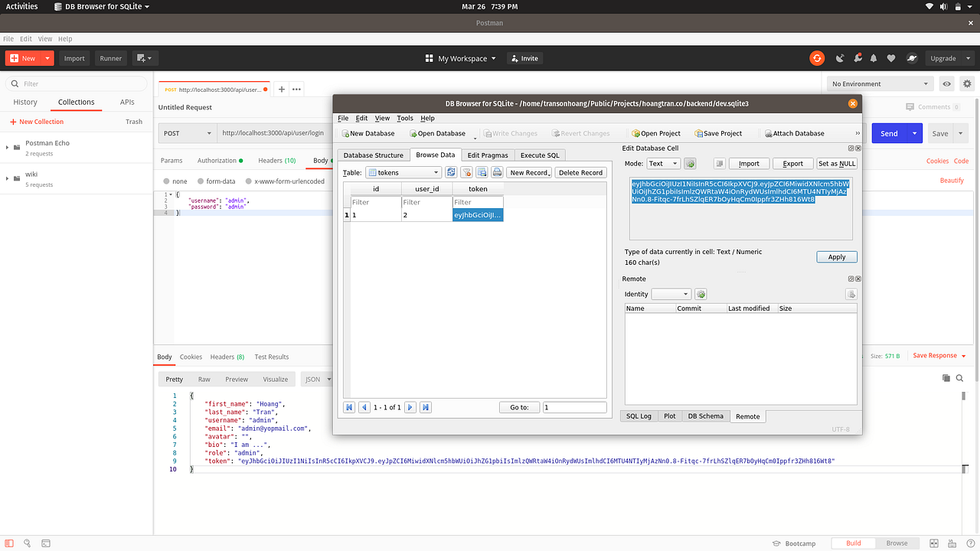
Task: Change the cell Mode from Text
Action: click(x=663, y=163)
